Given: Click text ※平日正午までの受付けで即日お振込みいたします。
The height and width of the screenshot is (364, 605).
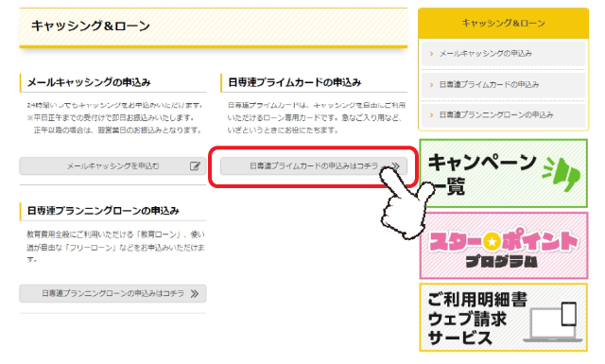Looking at the screenshot, I should coord(111,118).
